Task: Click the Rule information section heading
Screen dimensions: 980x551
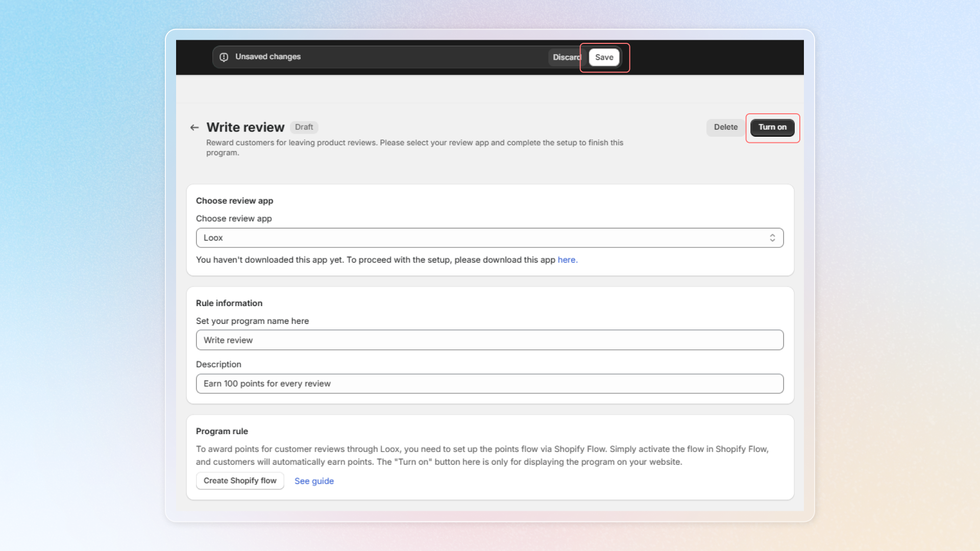Action: (229, 303)
